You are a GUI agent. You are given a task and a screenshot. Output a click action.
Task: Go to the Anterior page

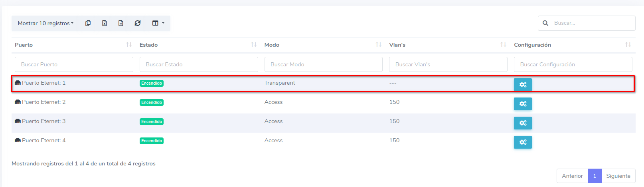pyautogui.click(x=572, y=176)
